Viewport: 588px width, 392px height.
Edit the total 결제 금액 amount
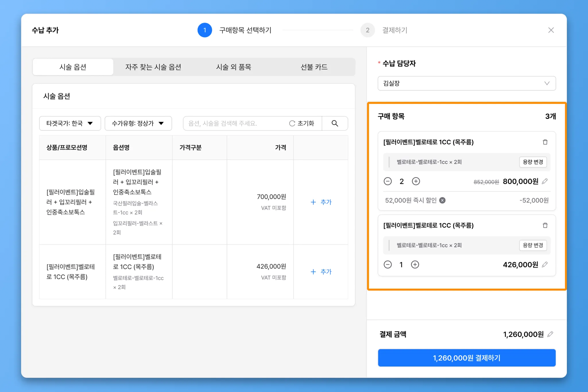pyautogui.click(x=550, y=334)
